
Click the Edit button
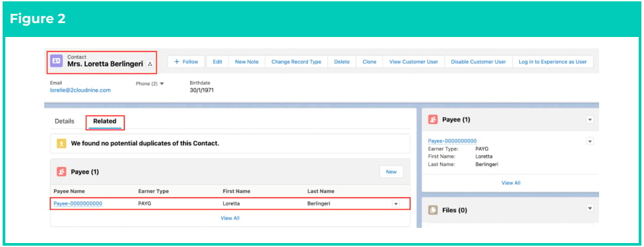217,61
